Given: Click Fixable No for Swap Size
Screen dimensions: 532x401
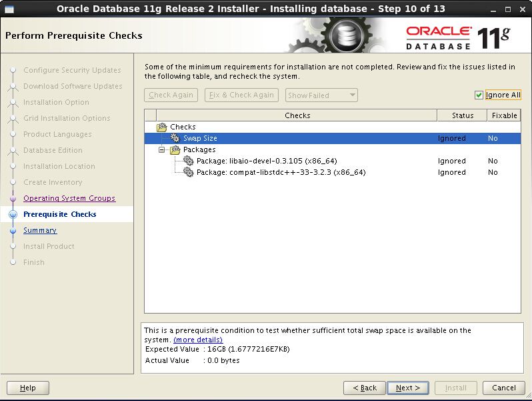Looking at the screenshot, I should pyautogui.click(x=493, y=139).
